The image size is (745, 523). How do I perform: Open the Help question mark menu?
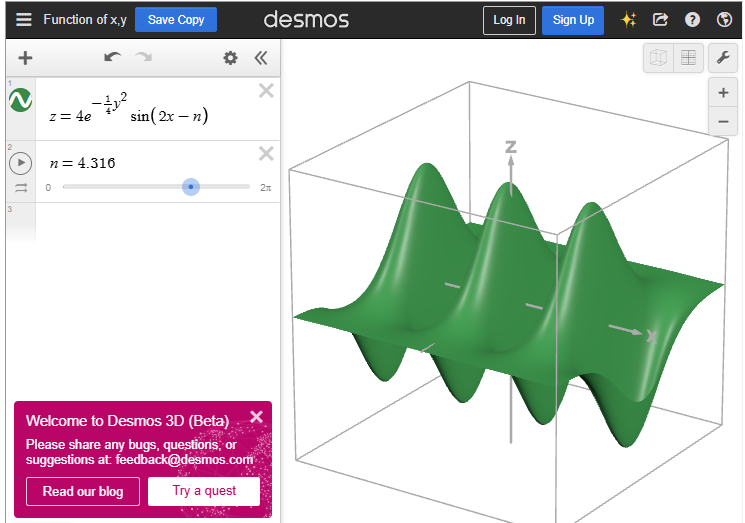[692, 20]
